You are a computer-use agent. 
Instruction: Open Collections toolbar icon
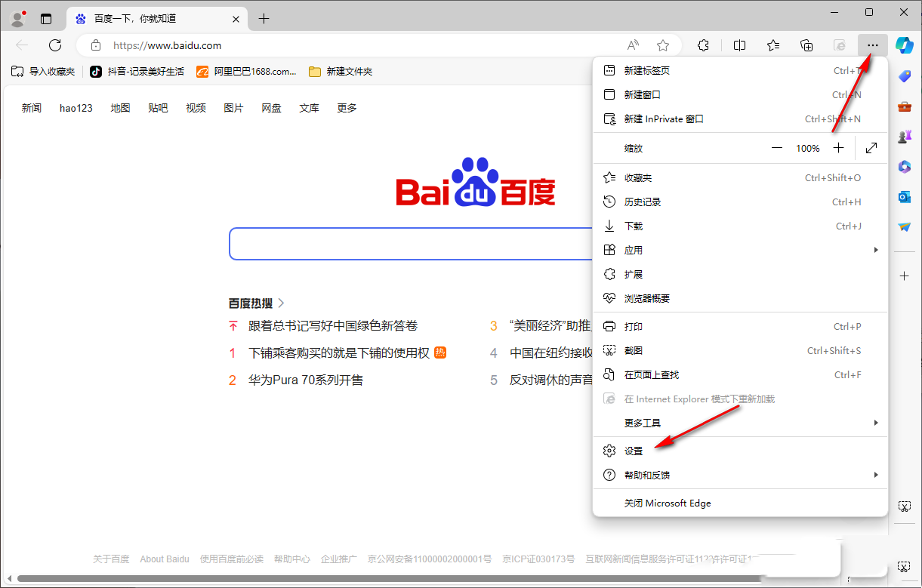click(x=806, y=45)
